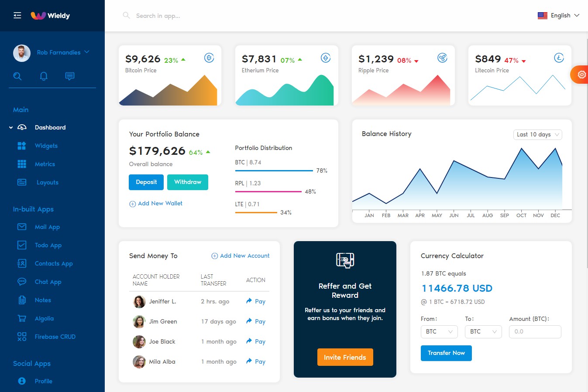The height and width of the screenshot is (392, 588).
Task: Select the BTC portfolio distribution progress bar
Action: tap(273, 171)
